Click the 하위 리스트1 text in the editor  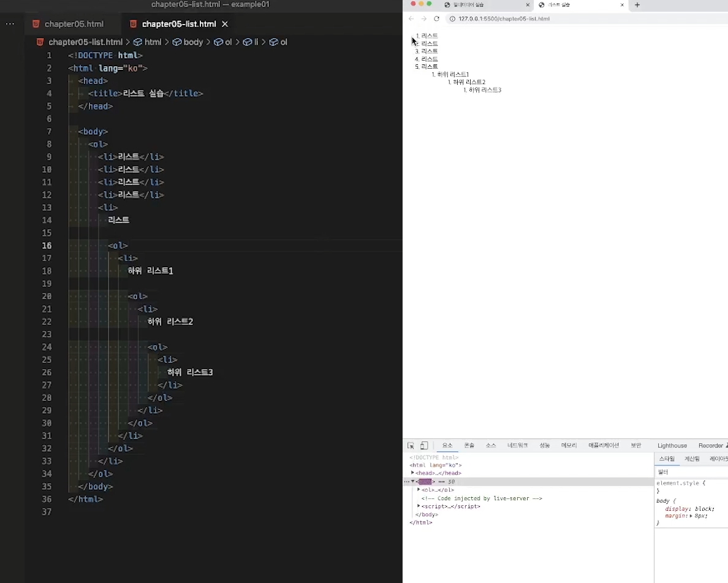(150, 271)
